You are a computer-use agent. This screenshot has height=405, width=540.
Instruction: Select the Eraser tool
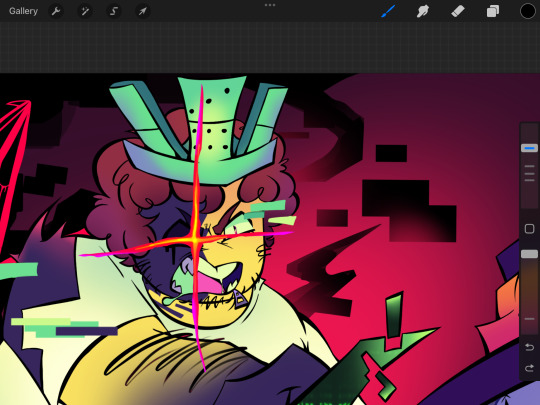point(458,11)
